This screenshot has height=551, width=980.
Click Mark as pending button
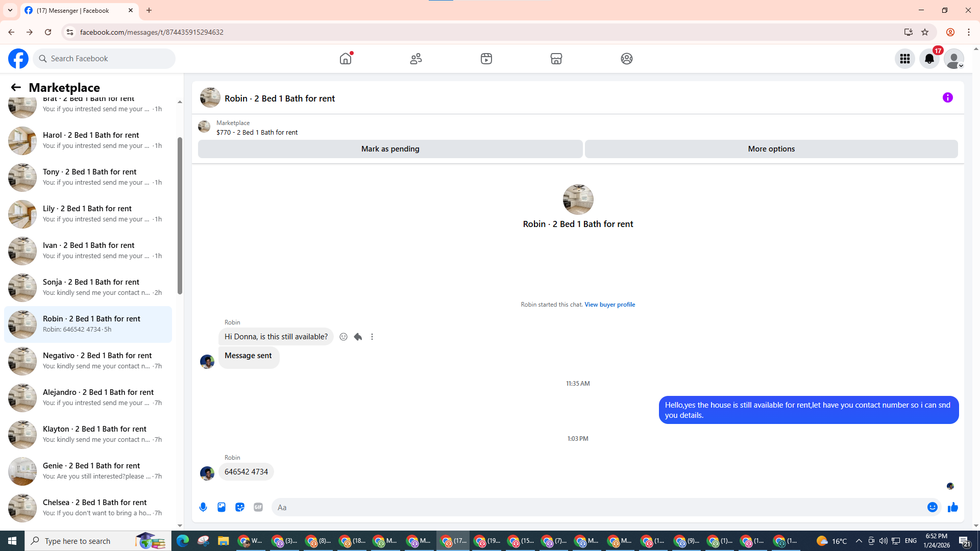pos(390,149)
